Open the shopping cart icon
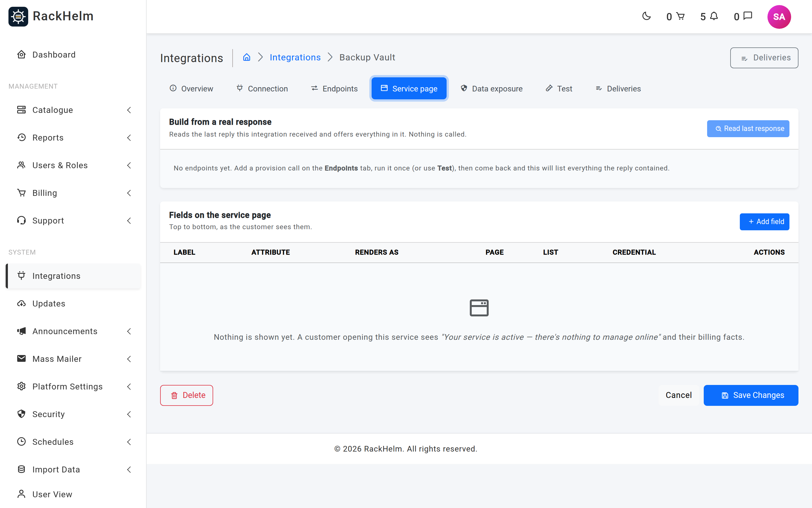Viewport: 812px width, 508px height. (x=680, y=16)
